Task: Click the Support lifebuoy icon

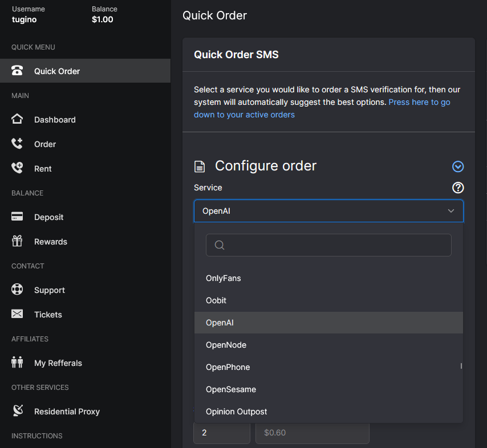Action: (17, 290)
